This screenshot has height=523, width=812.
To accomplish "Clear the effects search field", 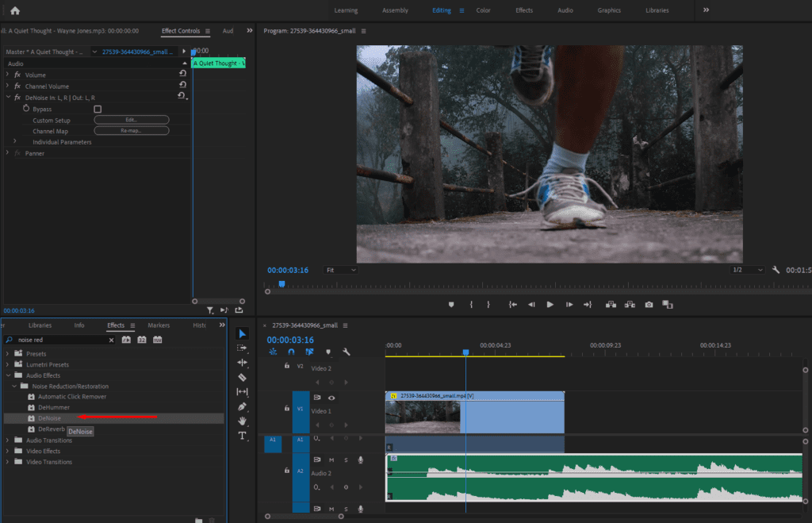I will coord(111,340).
